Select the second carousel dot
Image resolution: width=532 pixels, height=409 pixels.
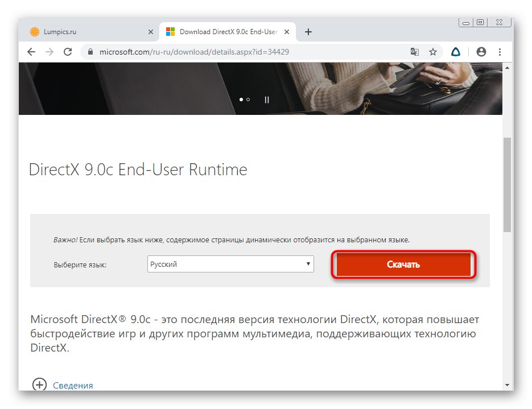248,100
